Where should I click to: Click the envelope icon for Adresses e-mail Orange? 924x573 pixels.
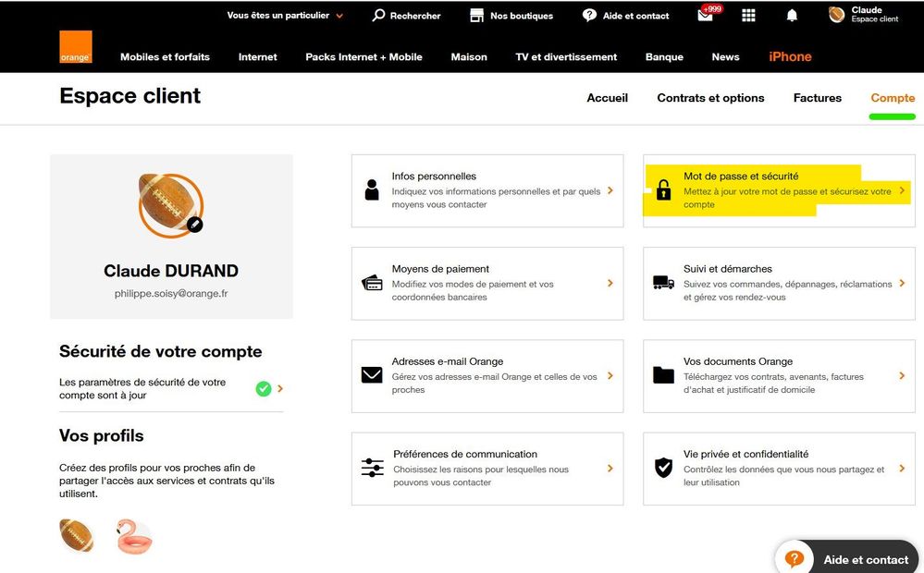[x=372, y=375]
